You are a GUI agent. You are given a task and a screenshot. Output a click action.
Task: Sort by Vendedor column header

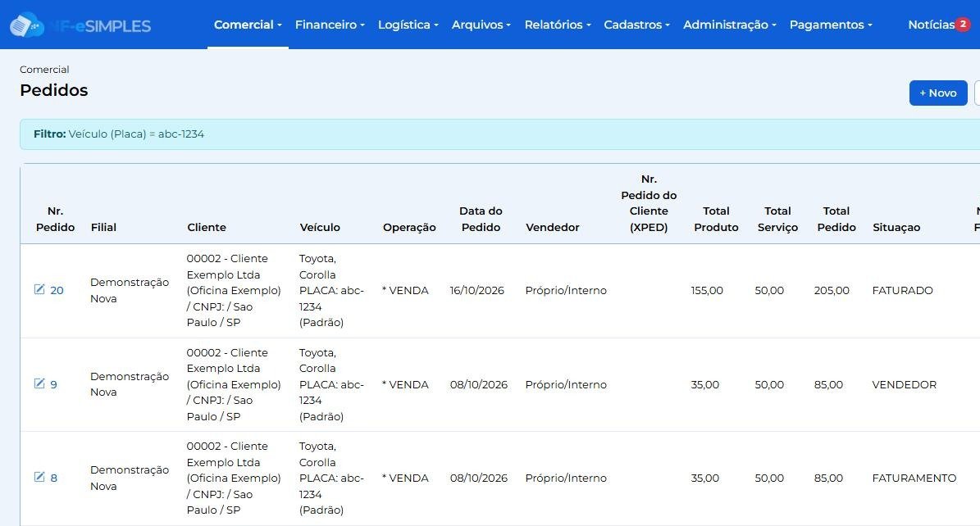click(553, 228)
